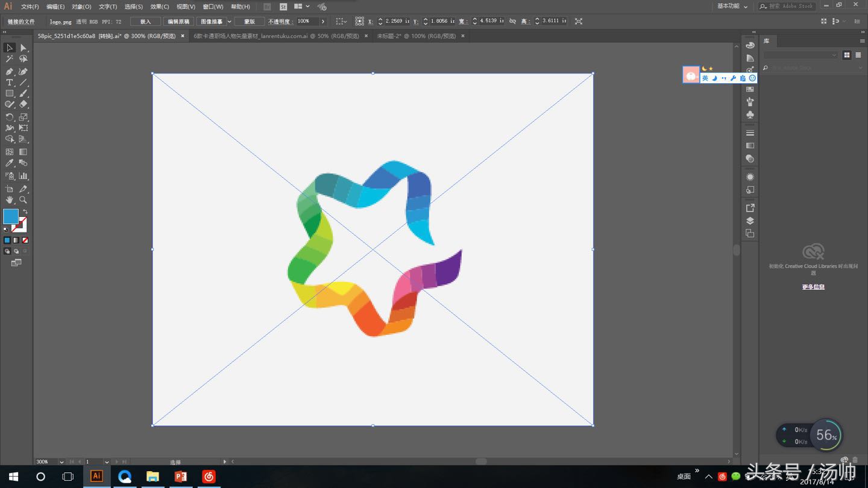Select the Type tool
868x488 pixels.
(10, 83)
